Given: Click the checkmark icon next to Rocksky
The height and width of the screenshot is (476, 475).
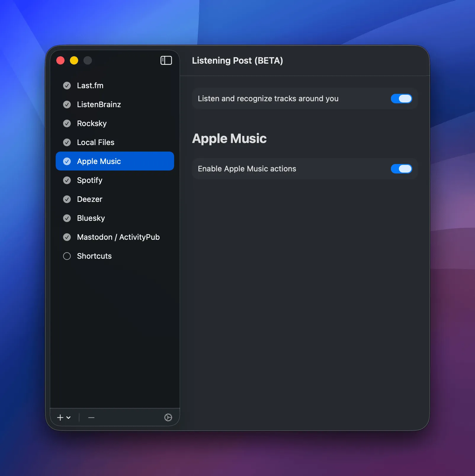Looking at the screenshot, I should pyautogui.click(x=67, y=123).
